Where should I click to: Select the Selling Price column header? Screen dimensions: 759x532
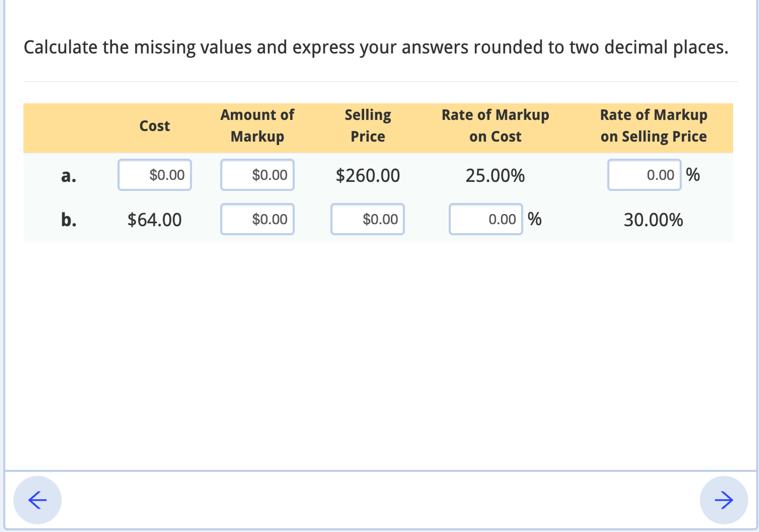click(x=368, y=126)
